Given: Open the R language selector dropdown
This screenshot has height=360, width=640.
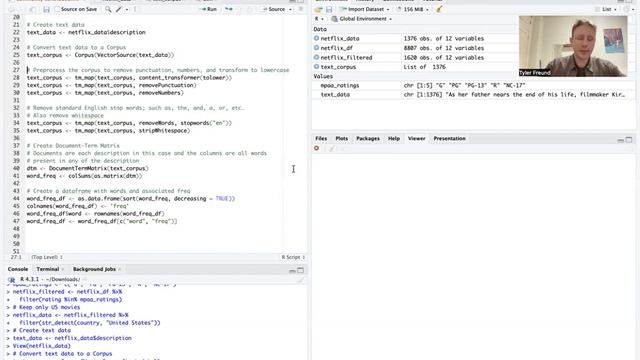Looking at the screenshot, I should 319,19.
